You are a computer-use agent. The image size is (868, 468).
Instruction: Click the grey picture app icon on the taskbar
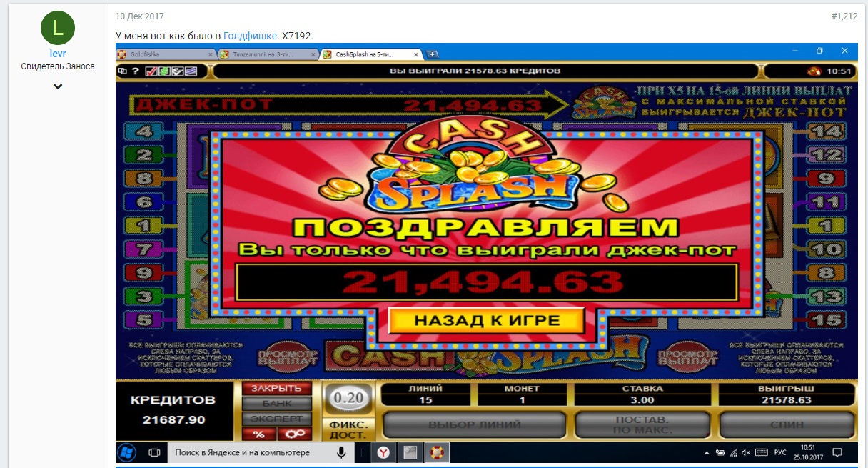click(410, 452)
